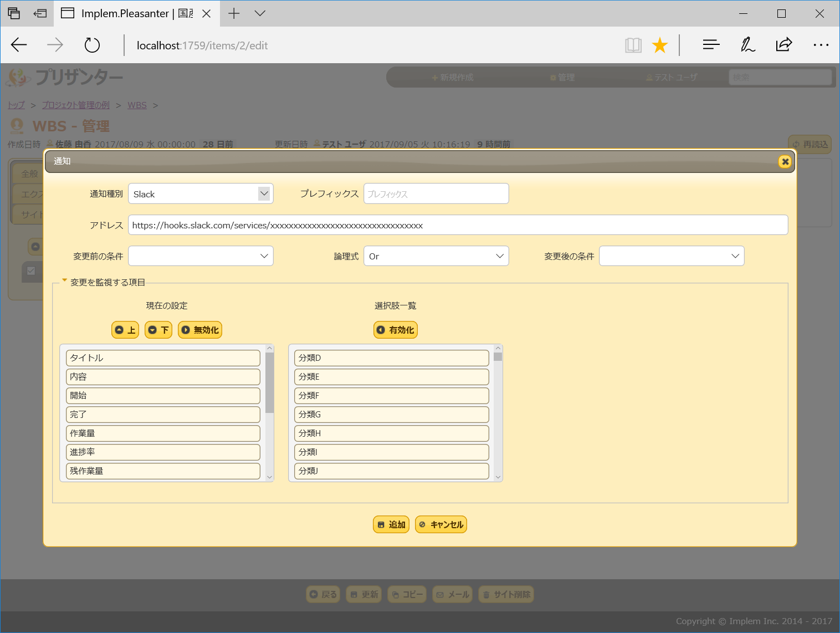Open the 論理式 Or dropdown

tap(436, 256)
